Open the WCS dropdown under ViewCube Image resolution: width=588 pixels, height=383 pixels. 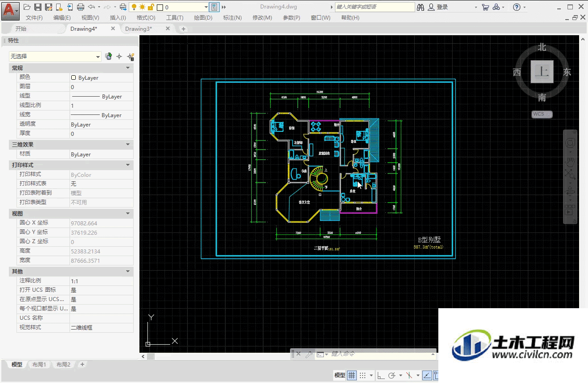(542, 114)
